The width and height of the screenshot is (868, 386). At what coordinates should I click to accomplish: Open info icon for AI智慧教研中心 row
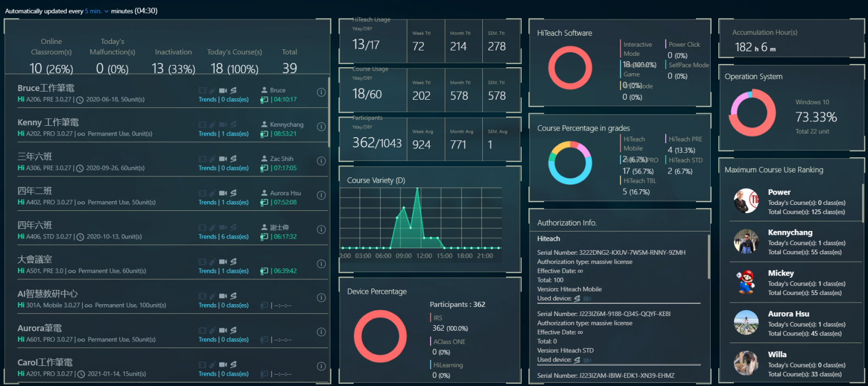click(x=321, y=298)
